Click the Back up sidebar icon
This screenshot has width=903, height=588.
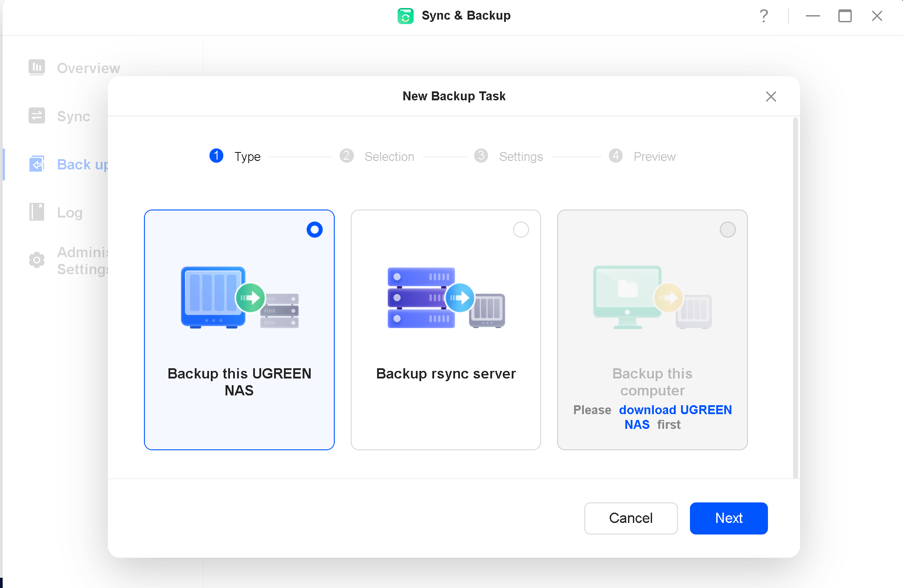(37, 164)
